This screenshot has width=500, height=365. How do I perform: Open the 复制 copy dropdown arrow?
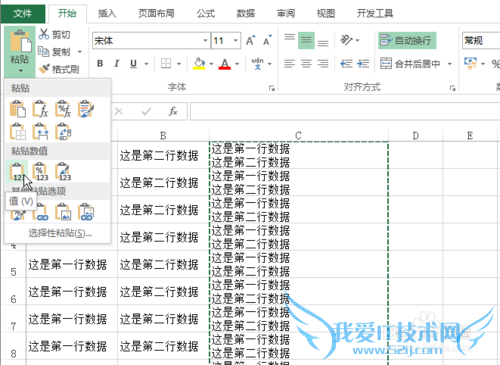point(80,52)
